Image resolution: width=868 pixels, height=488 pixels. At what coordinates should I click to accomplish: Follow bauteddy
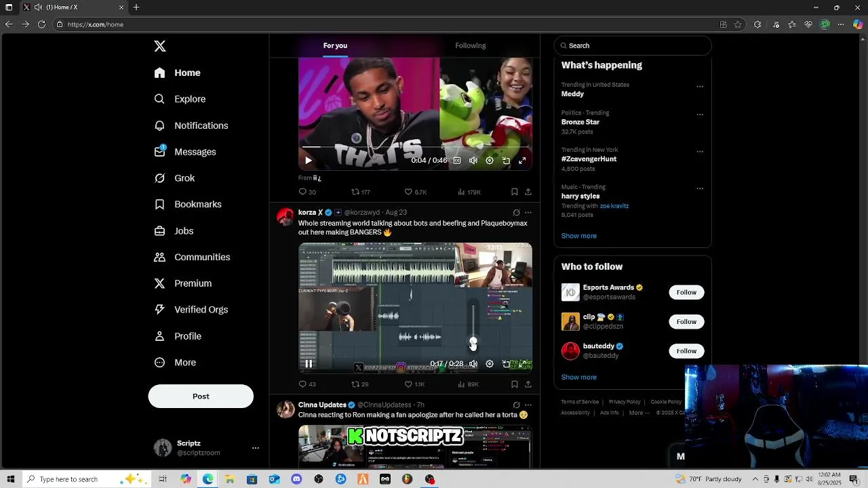(686, 350)
